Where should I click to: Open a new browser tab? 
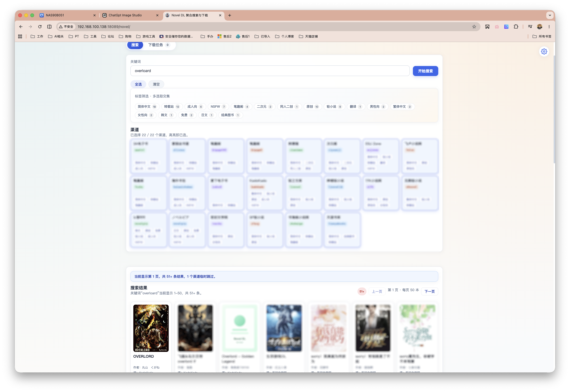(x=230, y=15)
